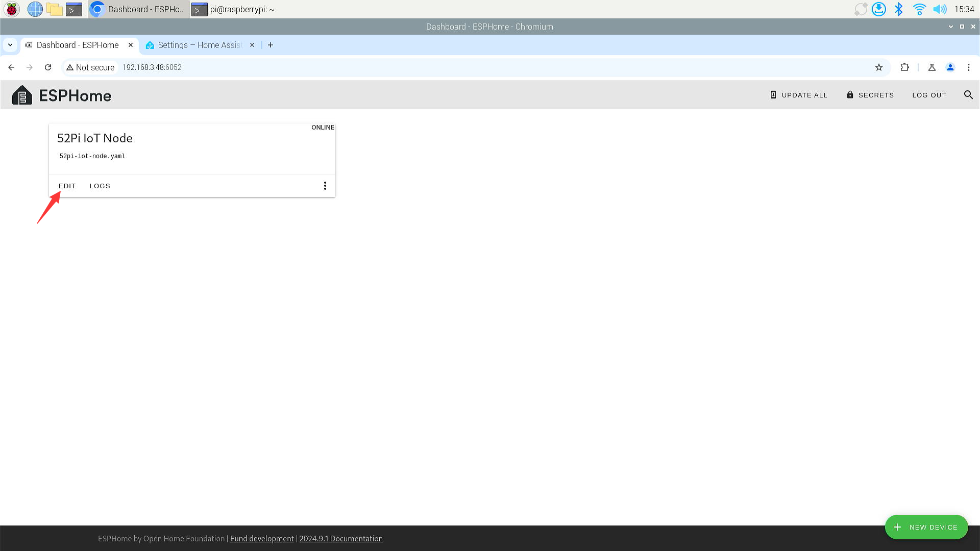
Task: Switch to the pi@raspberrypi terminal taskbar window
Action: click(234, 9)
